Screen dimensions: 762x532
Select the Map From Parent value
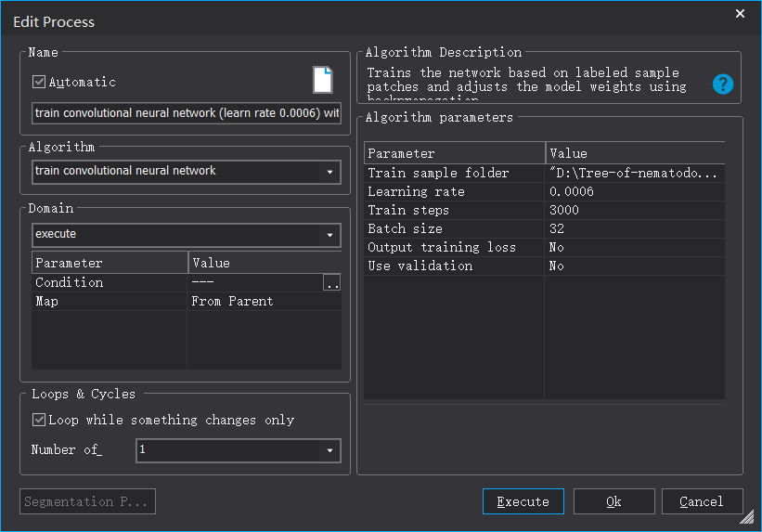(264, 301)
